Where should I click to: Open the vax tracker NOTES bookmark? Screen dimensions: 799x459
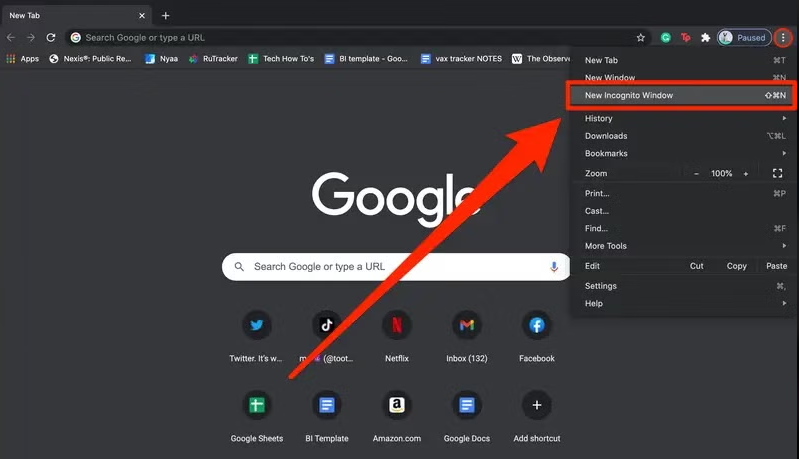coord(461,59)
